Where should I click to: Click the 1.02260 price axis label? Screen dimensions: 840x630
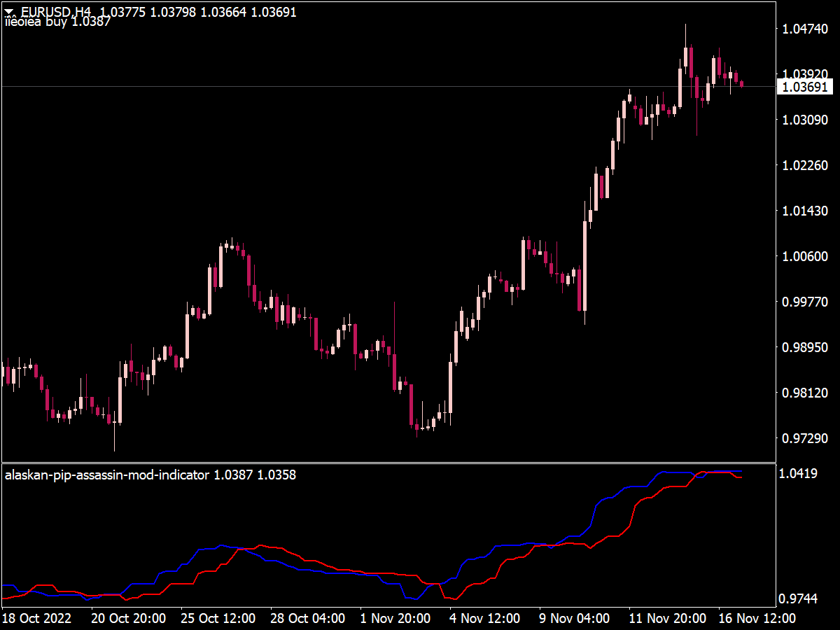click(804, 165)
